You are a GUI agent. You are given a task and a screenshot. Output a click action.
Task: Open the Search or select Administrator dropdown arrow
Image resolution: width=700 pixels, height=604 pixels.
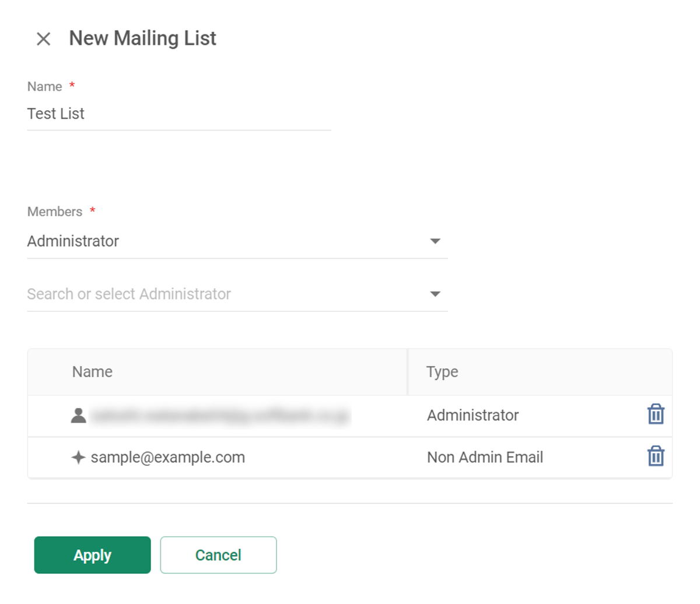pyautogui.click(x=435, y=294)
